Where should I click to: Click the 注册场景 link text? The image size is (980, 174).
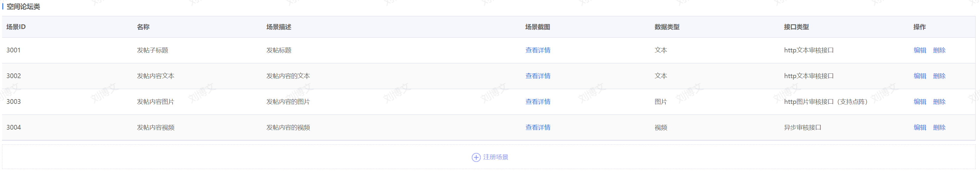tap(495, 157)
